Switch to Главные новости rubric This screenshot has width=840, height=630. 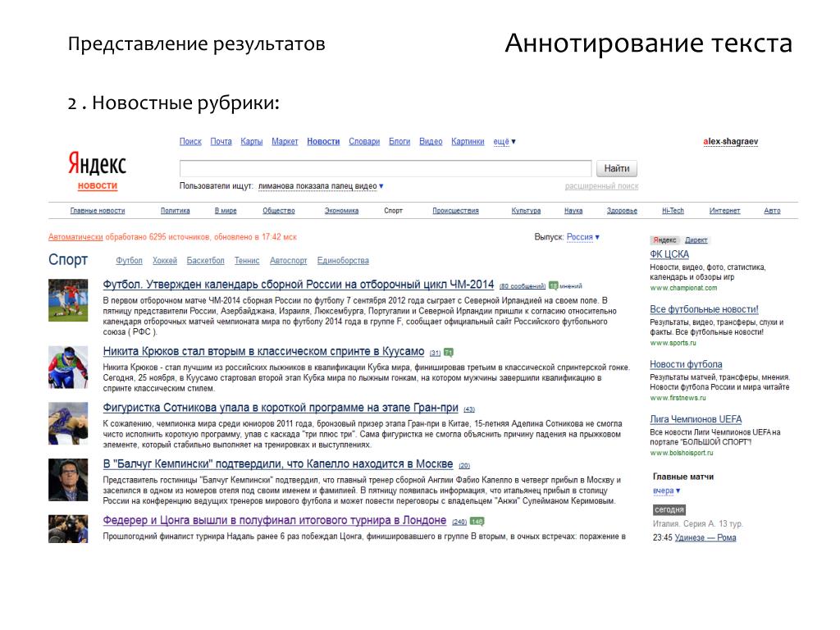coord(98,211)
